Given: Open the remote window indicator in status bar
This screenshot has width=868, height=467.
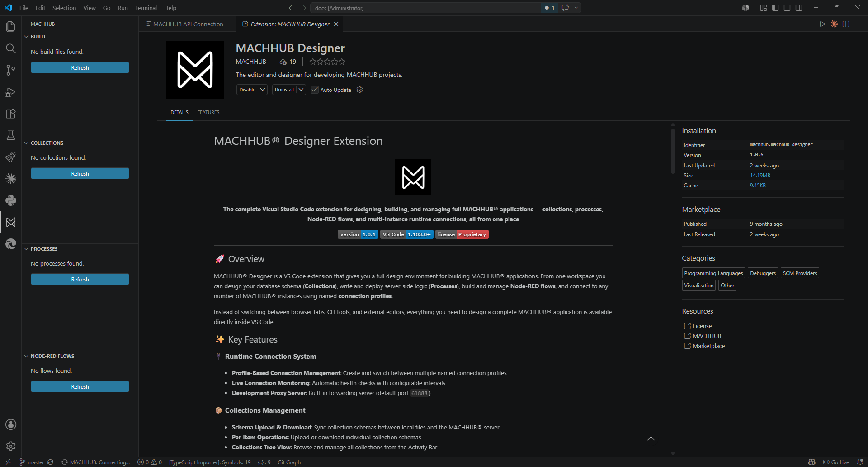Looking at the screenshot, I should click(x=8, y=462).
